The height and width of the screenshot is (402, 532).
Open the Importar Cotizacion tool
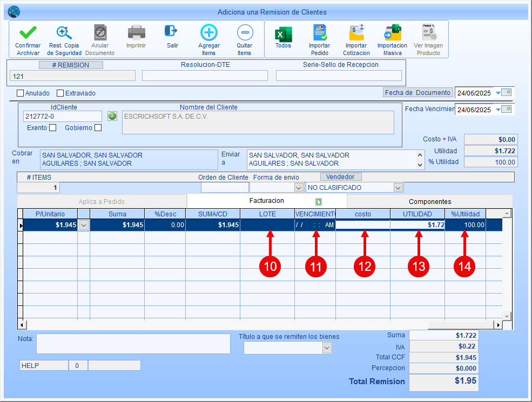(356, 33)
